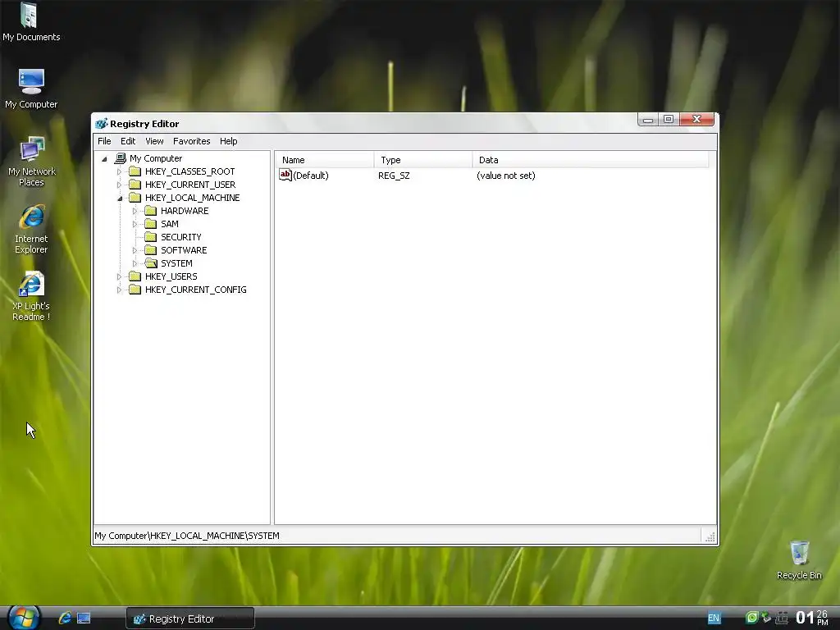The width and height of the screenshot is (840, 630).
Task: Open the Help menu
Action: (228, 141)
